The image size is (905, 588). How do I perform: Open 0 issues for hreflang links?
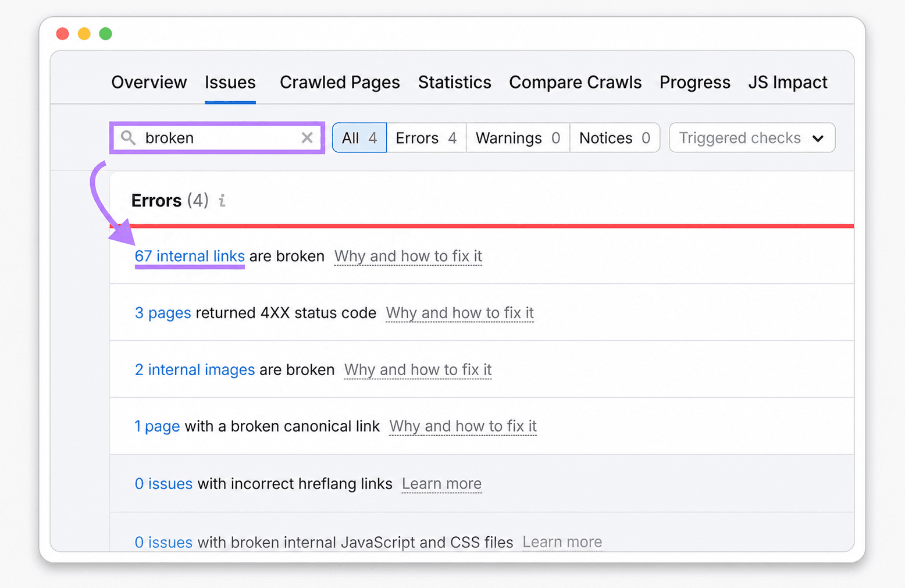coord(163,484)
